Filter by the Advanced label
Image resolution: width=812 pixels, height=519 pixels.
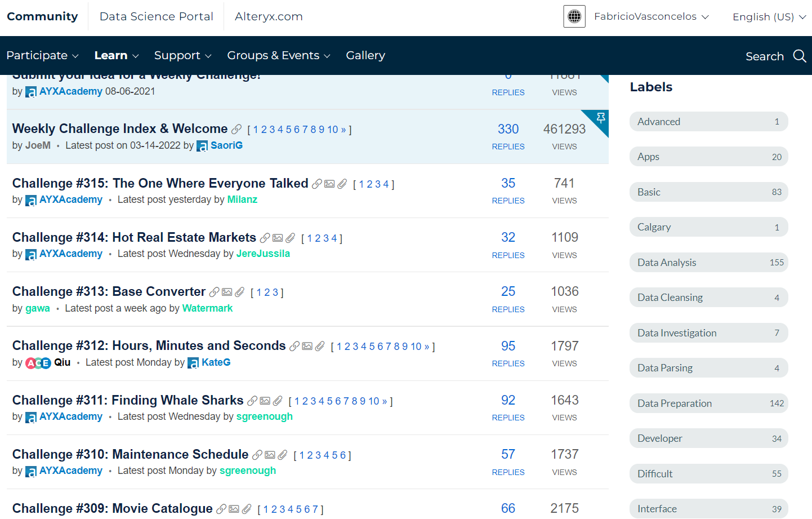[x=708, y=122]
